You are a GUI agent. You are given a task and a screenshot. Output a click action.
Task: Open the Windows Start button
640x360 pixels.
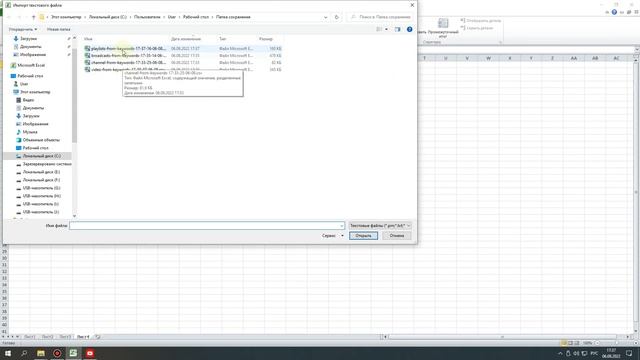(8, 353)
